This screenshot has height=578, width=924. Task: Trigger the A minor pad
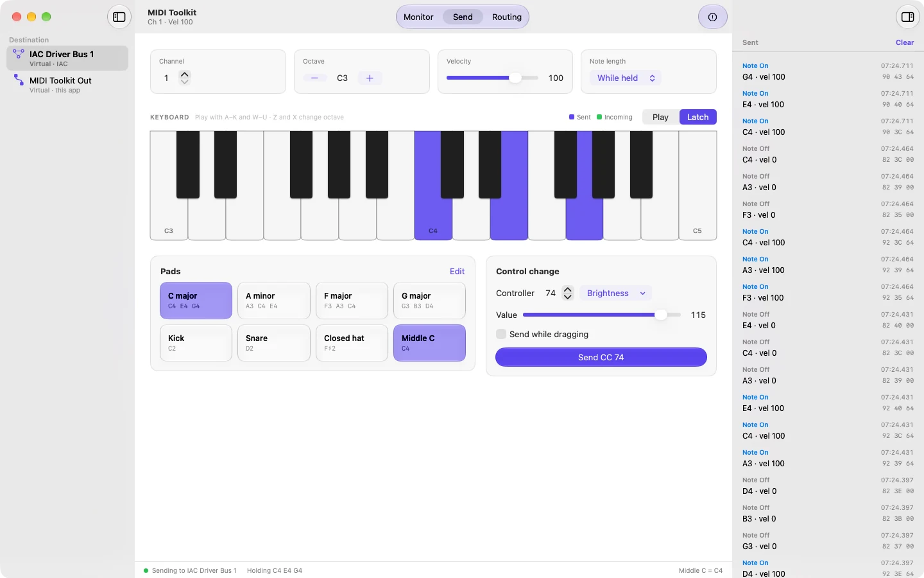[x=274, y=301]
